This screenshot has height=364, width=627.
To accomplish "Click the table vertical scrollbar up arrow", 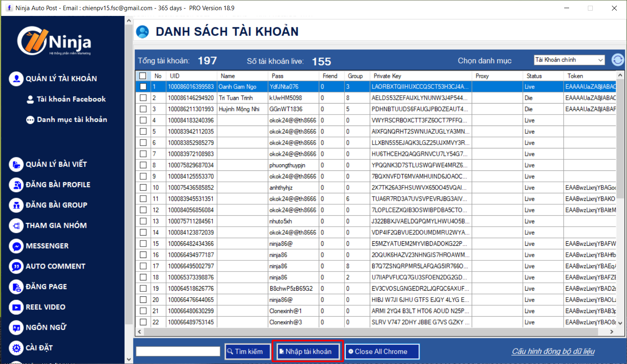I will coord(620,75).
